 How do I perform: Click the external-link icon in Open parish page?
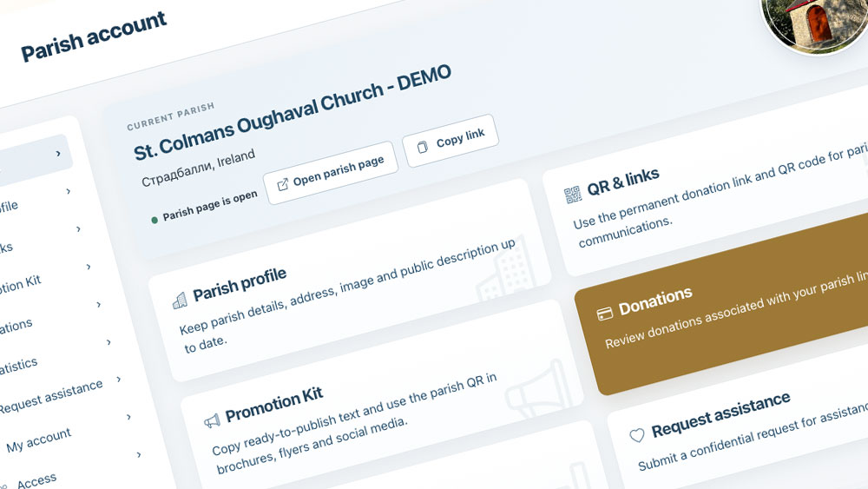(282, 184)
